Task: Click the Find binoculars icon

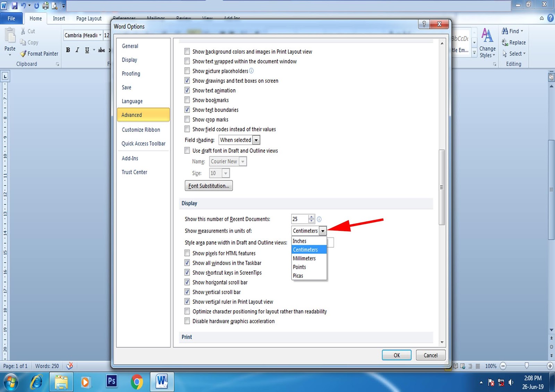Action: [505, 31]
